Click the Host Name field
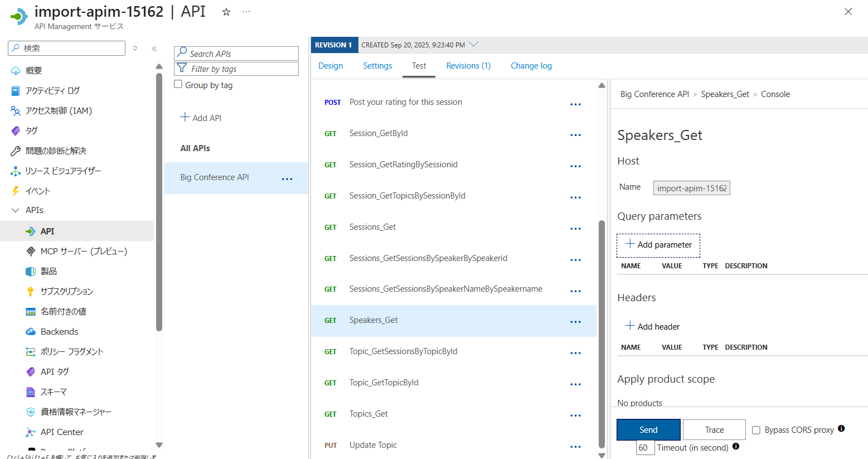The width and height of the screenshot is (868, 459). click(x=691, y=188)
